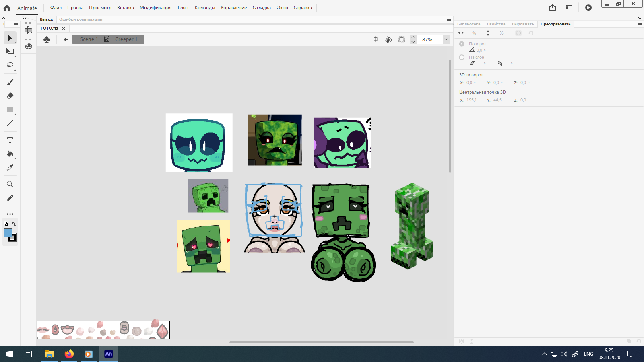Open the Справка menu

coord(303,8)
